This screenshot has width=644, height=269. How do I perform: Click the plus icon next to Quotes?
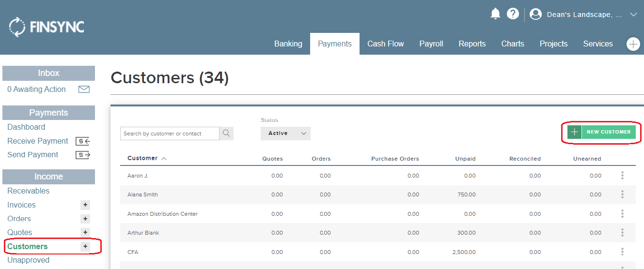85,233
